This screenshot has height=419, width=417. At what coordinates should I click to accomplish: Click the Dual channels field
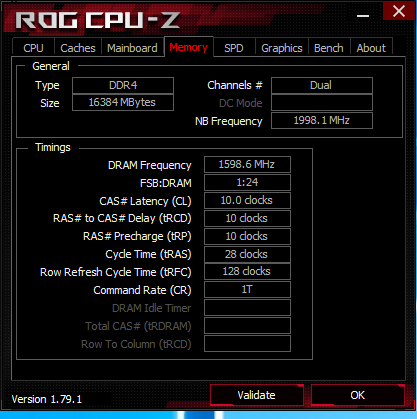click(x=322, y=85)
